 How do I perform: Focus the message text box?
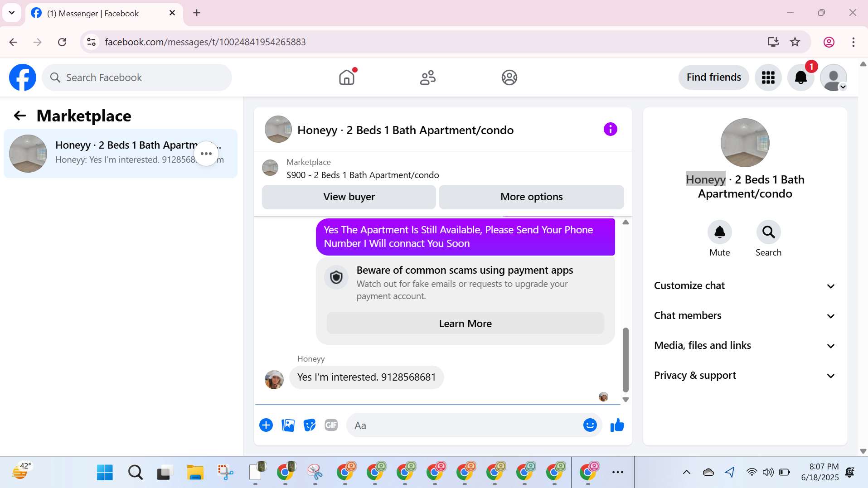467,425
